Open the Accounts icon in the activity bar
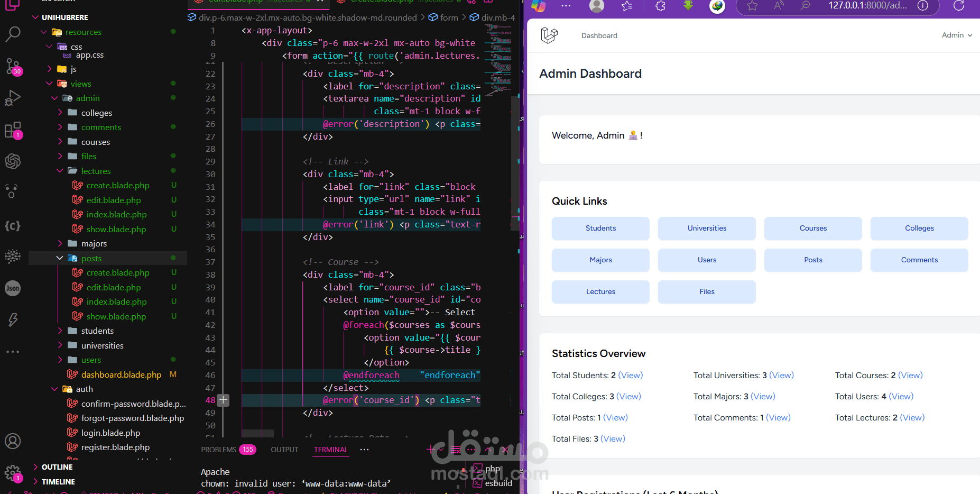 [13, 441]
